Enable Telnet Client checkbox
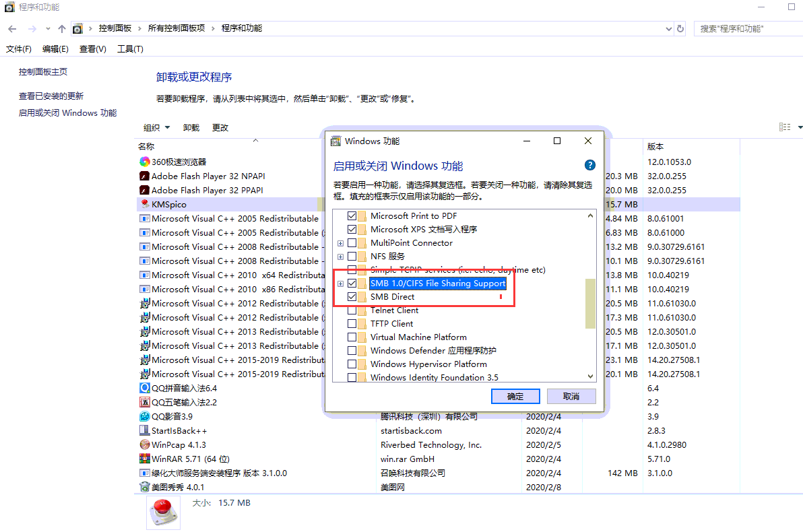This screenshot has width=803, height=532. 352,310
